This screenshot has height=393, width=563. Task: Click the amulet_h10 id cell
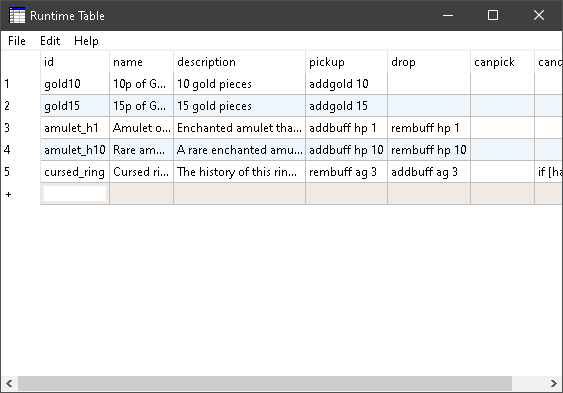pyautogui.click(x=75, y=150)
